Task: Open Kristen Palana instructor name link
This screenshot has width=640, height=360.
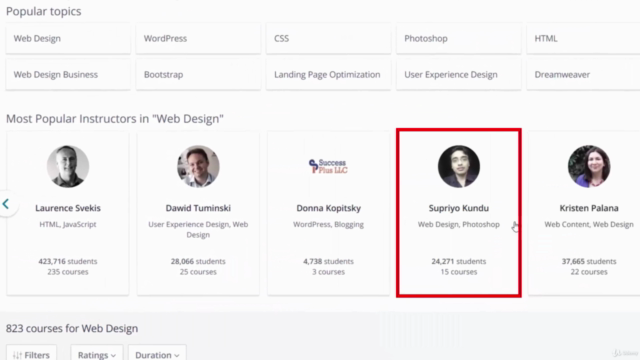Action: click(589, 208)
